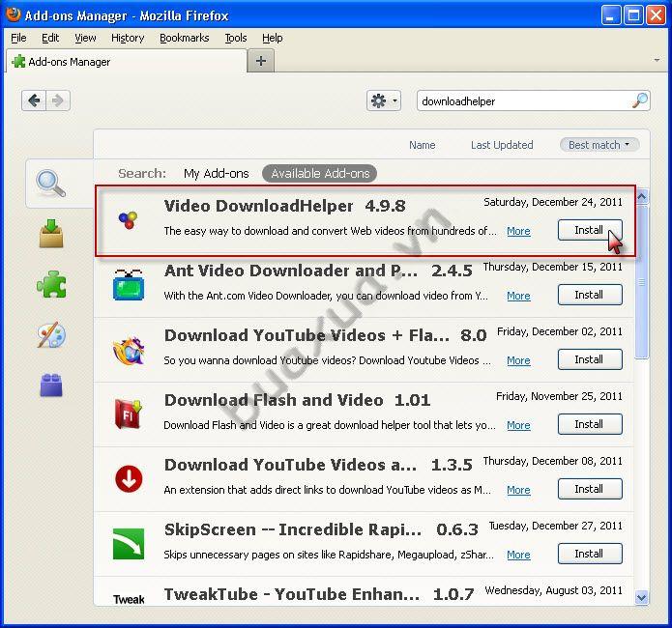Screen dimensions: 672x628
Task: Click the results list scrollbar down arrow
Action: [x=642, y=597]
